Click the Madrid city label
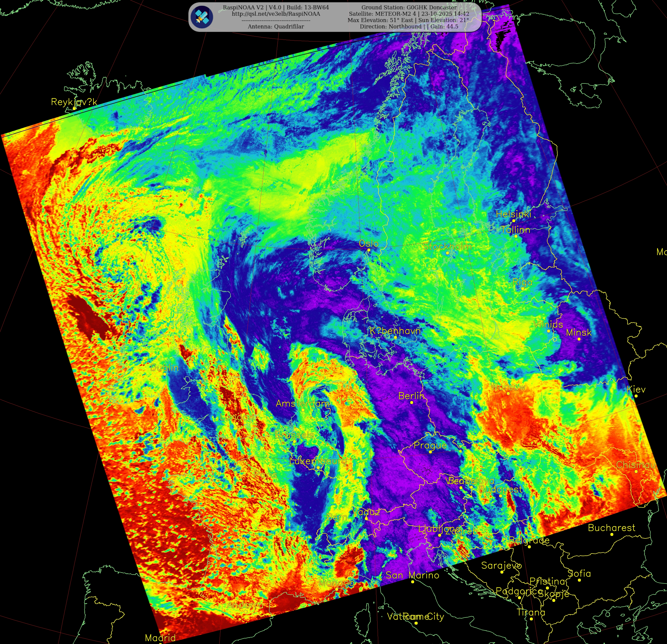The width and height of the screenshot is (667, 644). tap(160, 638)
